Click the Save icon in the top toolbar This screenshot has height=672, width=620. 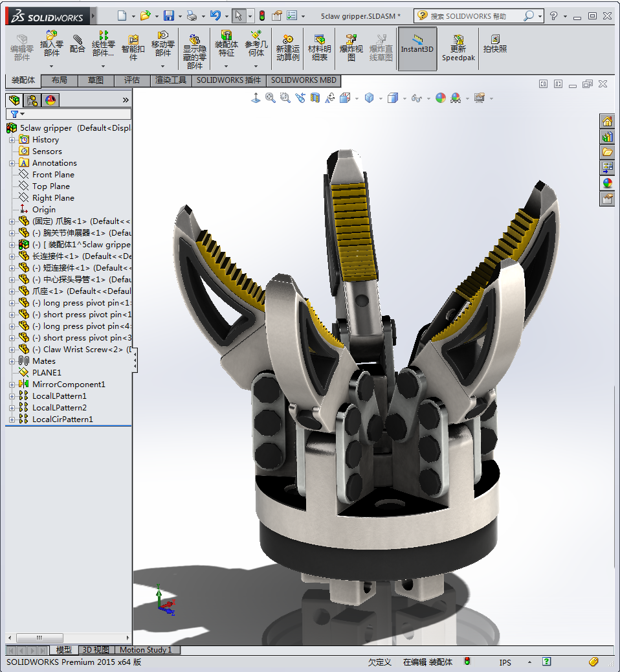tap(168, 16)
